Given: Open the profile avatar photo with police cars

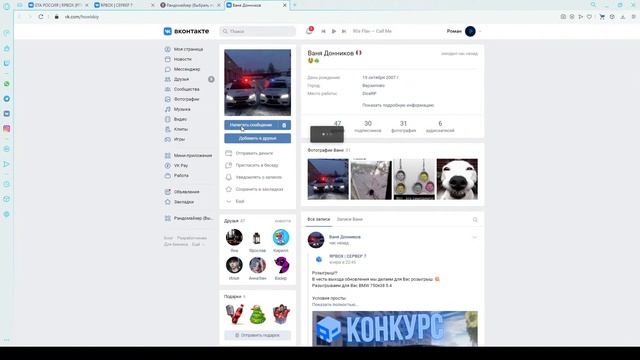Looking at the screenshot, I should point(258,82).
